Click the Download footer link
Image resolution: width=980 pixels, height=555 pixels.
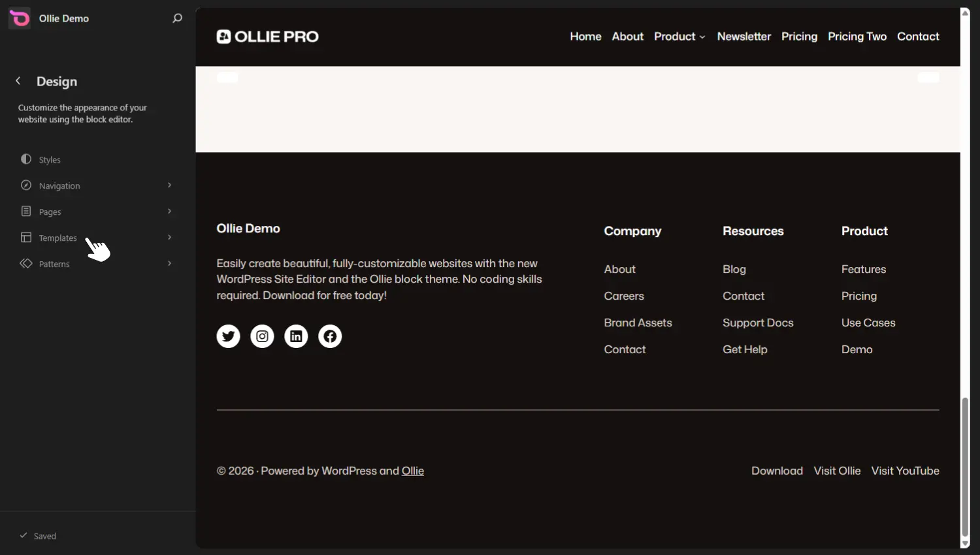click(777, 471)
